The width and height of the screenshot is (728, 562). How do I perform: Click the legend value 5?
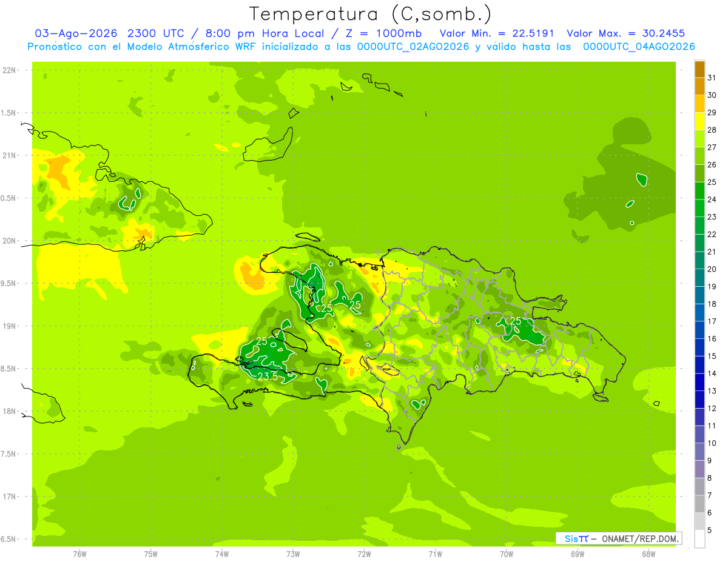tap(710, 530)
